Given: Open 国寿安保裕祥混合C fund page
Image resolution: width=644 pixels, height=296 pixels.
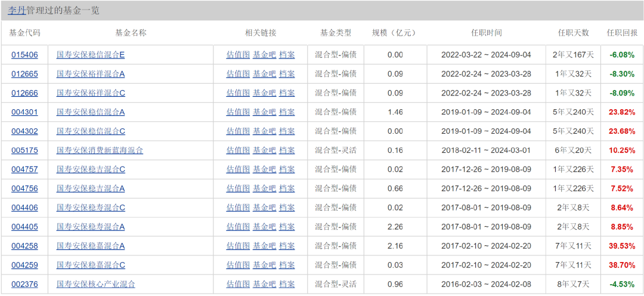Looking at the screenshot, I should tap(91, 93).
